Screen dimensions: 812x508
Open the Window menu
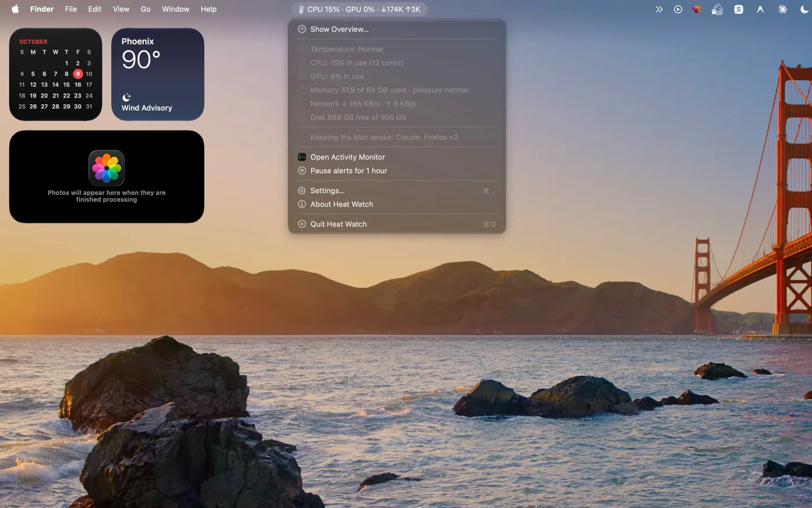point(175,9)
